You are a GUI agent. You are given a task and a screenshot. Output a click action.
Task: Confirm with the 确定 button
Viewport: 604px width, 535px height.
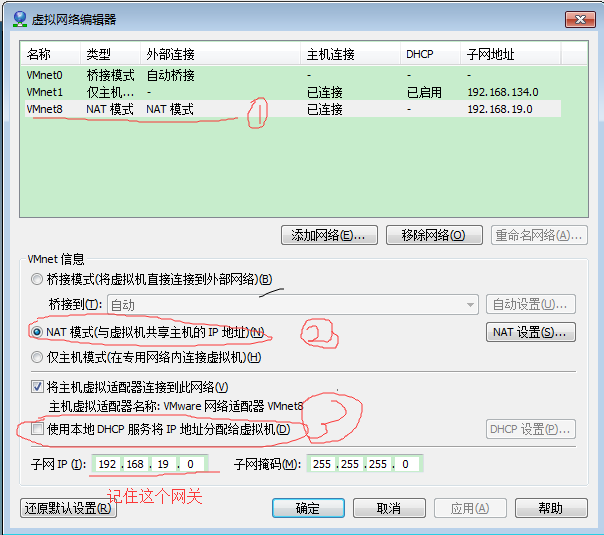click(308, 508)
